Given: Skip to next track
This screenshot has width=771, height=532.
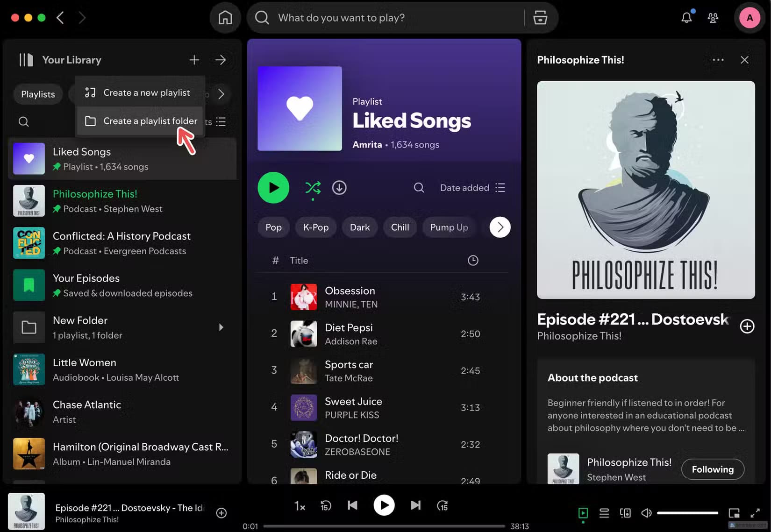Looking at the screenshot, I should [x=415, y=505].
